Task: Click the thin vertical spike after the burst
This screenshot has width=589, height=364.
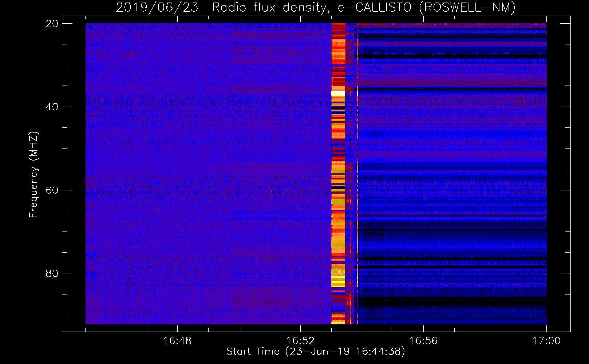Action: (x=358, y=174)
